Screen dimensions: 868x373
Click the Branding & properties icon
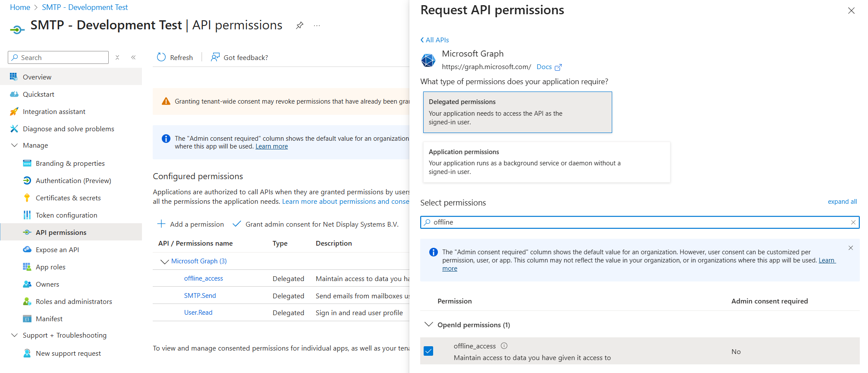pyautogui.click(x=27, y=163)
